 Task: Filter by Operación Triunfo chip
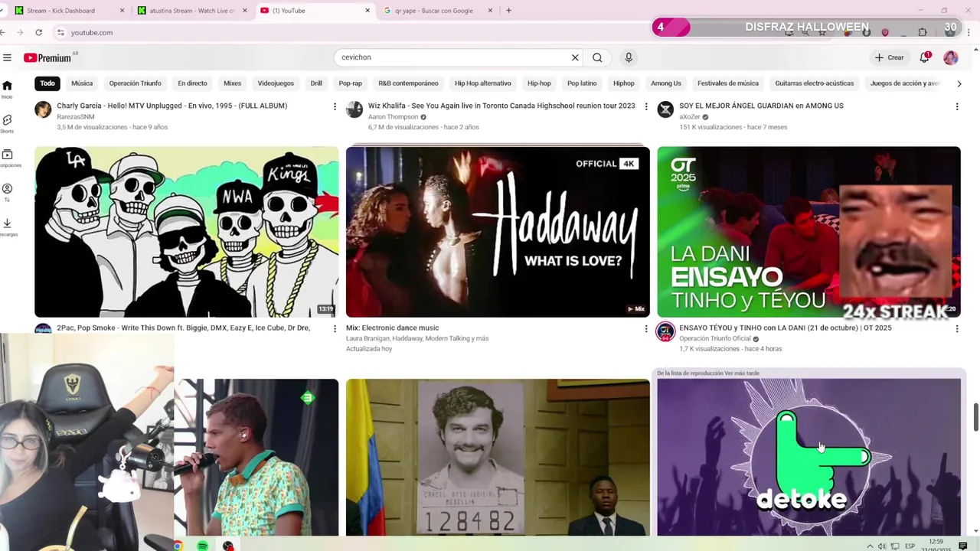[135, 83]
